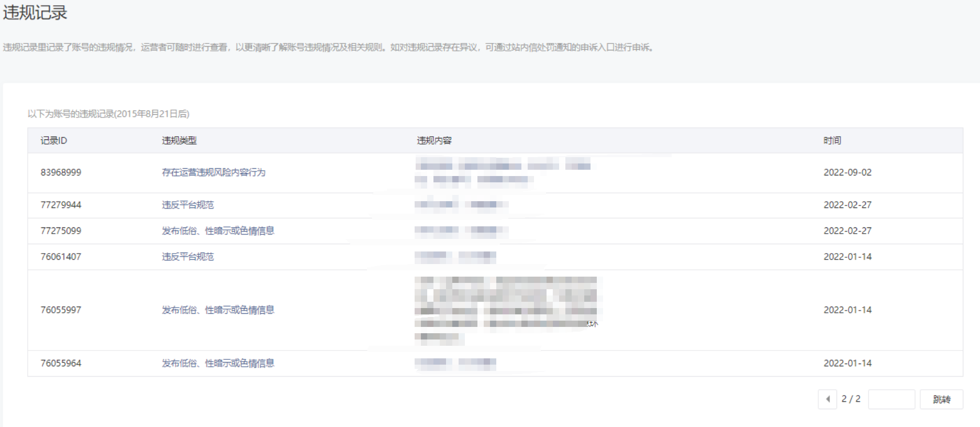
Task: Click date 2022-09-02
Action: 848,172
